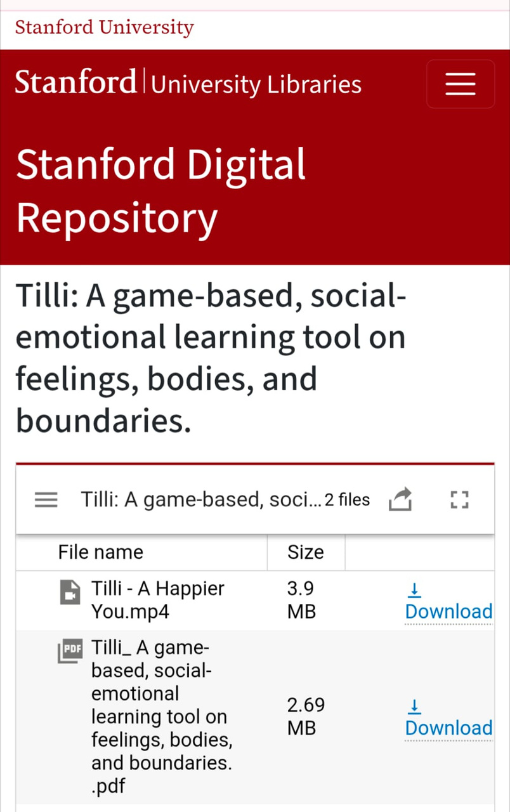This screenshot has width=510, height=812.
Task: Toggle fullscreen viewer mode
Action: pos(459,500)
